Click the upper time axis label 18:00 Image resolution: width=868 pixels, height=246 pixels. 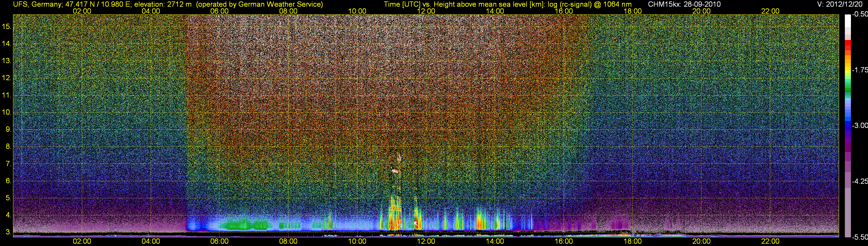pos(632,11)
